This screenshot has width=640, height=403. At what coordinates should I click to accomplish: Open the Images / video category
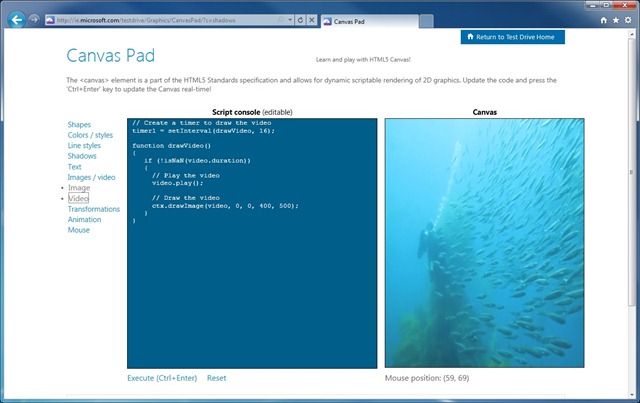tap(91, 177)
